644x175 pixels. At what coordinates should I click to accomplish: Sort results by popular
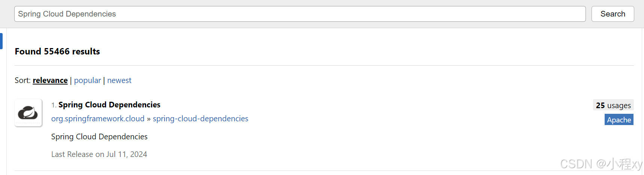click(87, 80)
